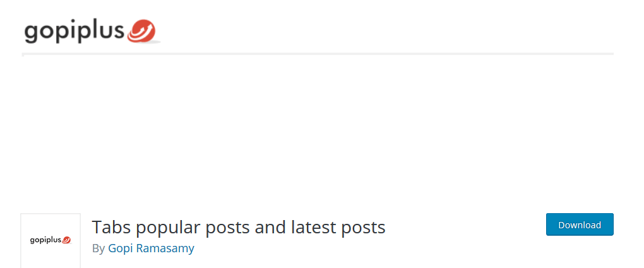Click the red swirl icon in banner logo
Screen dimensions: 644x268
tap(141, 30)
